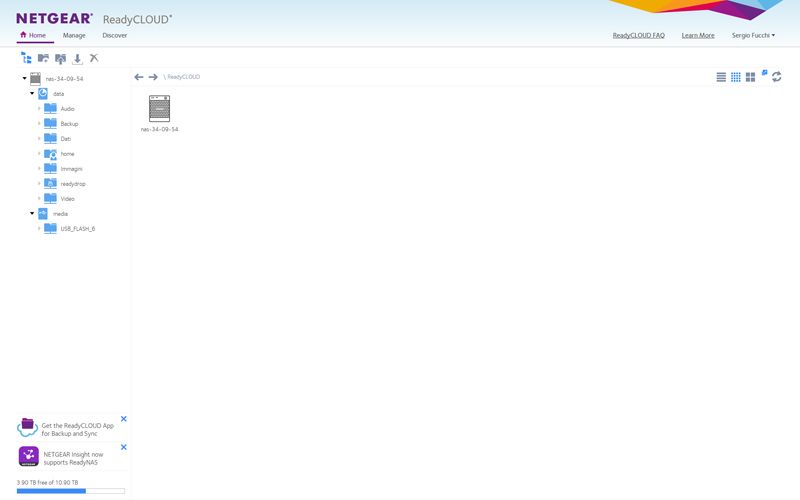
Task: Open Get the ReadyCLOUD App promo
Action: [x=78, y=430]
